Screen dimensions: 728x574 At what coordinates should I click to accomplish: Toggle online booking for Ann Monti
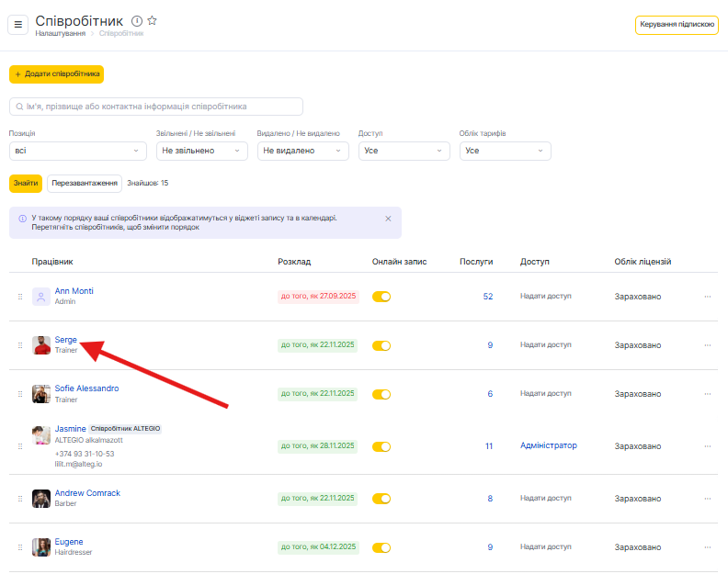[381, 297]
